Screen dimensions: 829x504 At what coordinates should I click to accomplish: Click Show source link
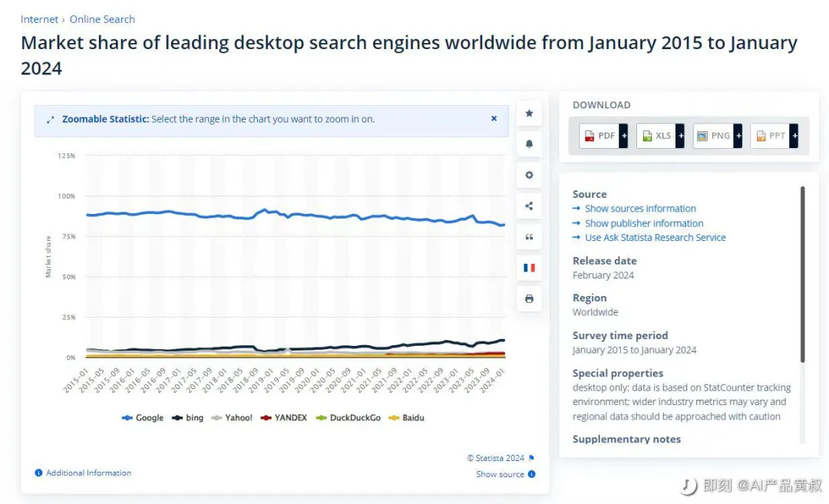[500, 474]
